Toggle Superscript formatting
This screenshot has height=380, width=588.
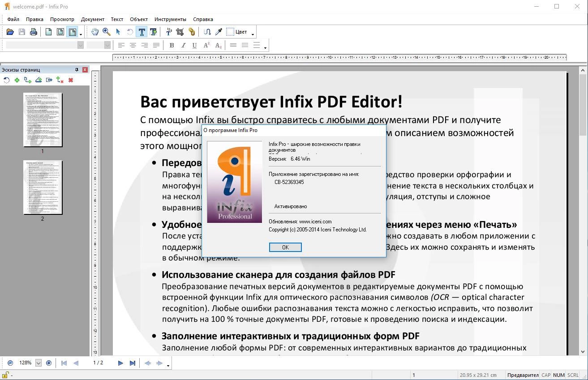tap(206, 45)
